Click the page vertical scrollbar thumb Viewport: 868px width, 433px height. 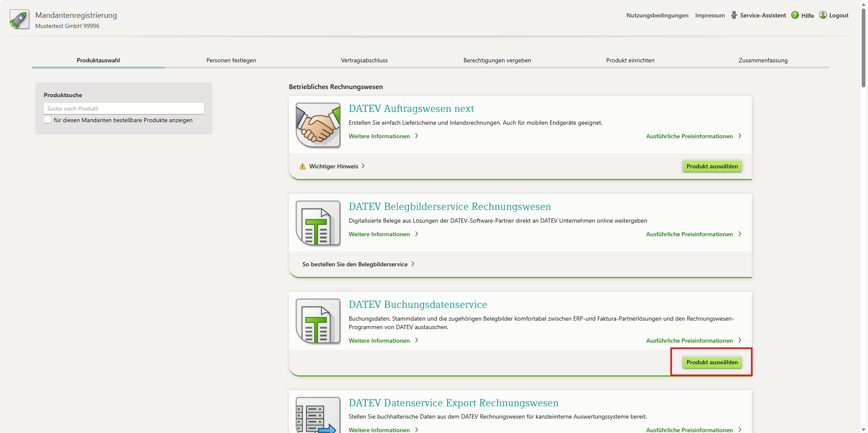point(863,48)
